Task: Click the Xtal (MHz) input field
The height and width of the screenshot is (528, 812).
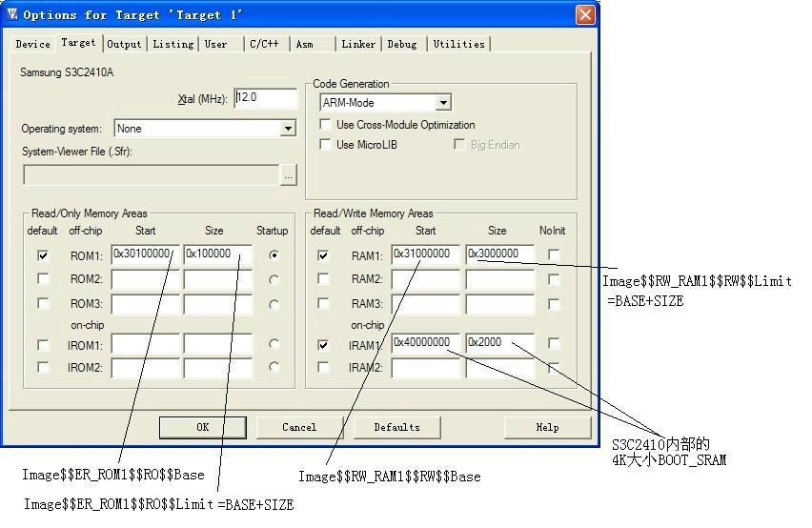Action: tap(266, 98)
